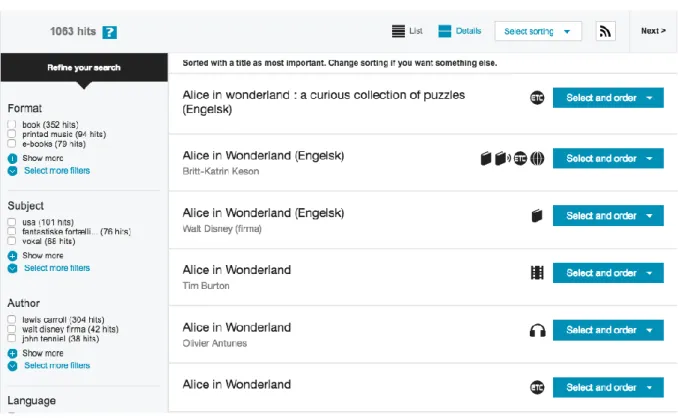
Task: Open Select and order for Tim Burton title
Action: [x=608, y=273]
